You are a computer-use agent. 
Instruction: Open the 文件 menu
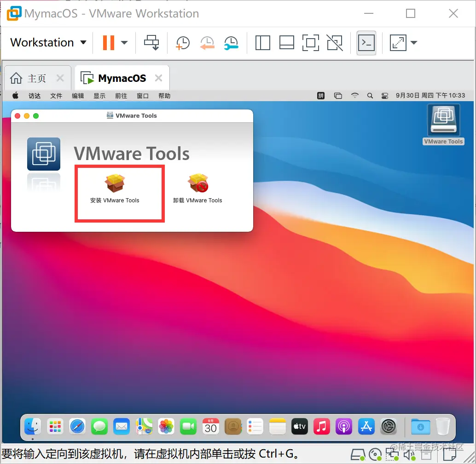click(x=56, y=96)
